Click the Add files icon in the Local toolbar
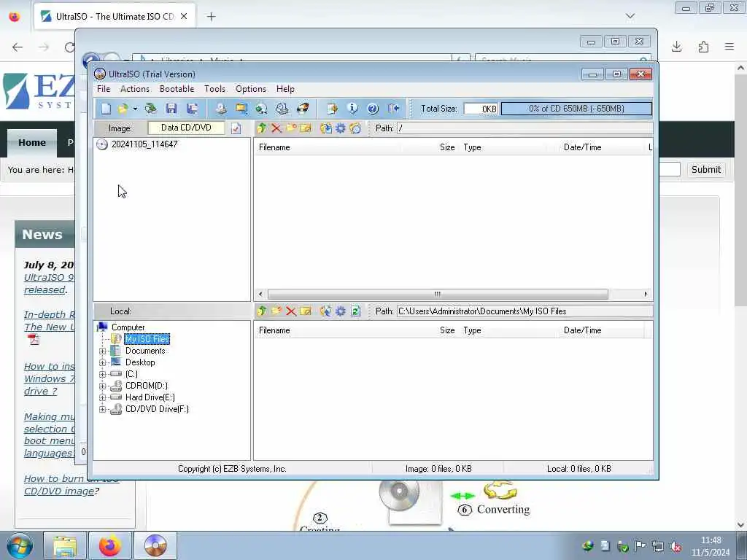This screenshot has width=747, height=560. (326, 311)
